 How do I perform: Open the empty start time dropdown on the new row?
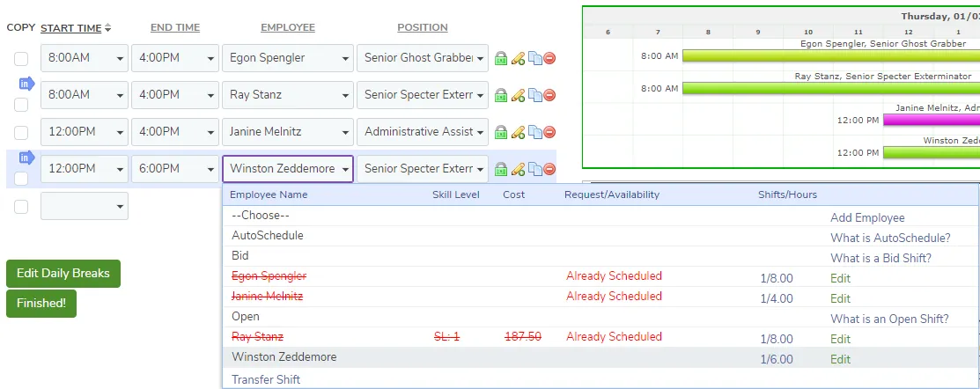click(85, 206)
